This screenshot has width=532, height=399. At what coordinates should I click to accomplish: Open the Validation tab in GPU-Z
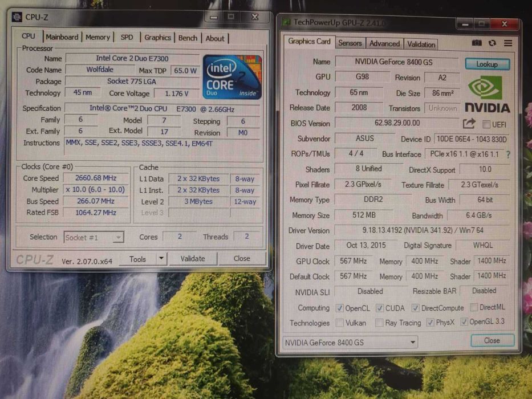pos(421,44)
